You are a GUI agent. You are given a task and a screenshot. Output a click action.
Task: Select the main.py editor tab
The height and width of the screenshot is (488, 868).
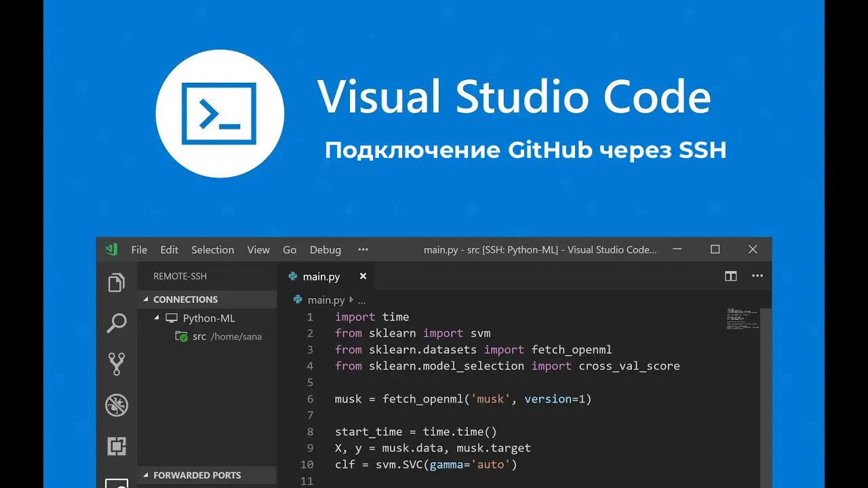click(325, 276)
